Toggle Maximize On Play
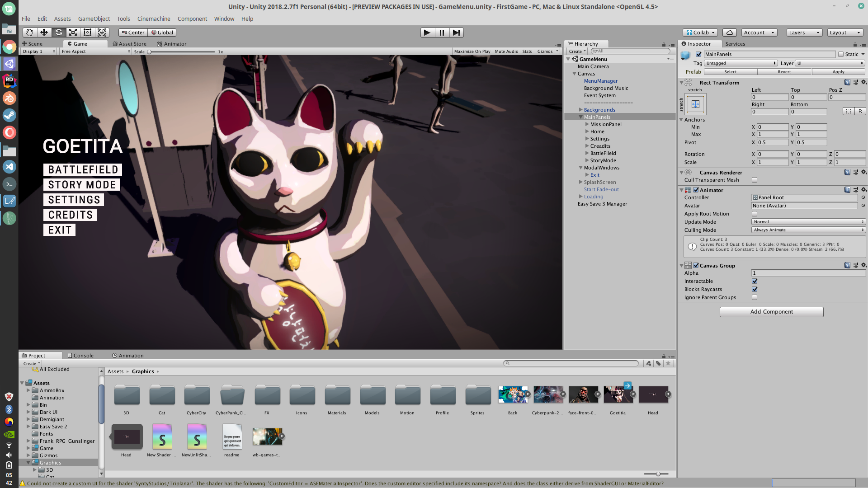Viewport: 868px width, 488px height. pyautogui.click(x=472, y=52)
